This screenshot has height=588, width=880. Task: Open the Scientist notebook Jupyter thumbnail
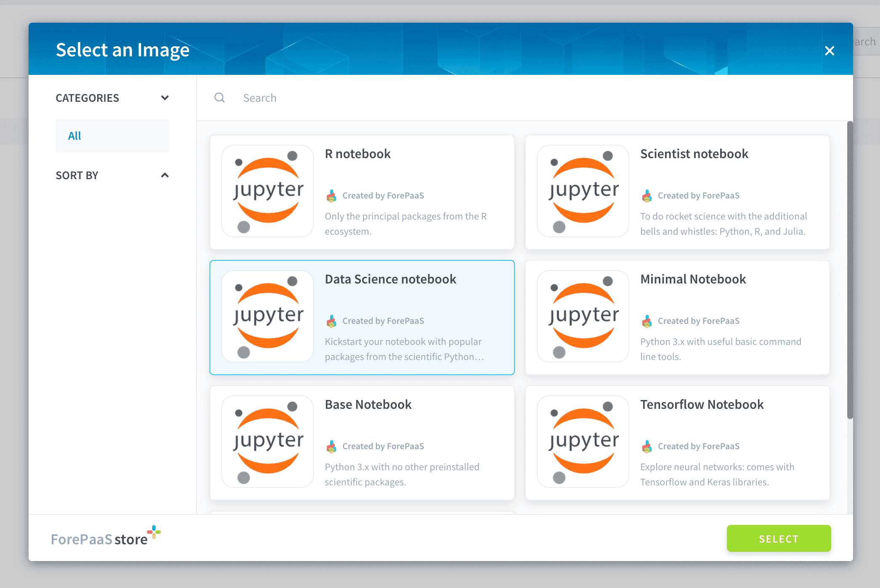pyautogui.click(x=583, y=191)
